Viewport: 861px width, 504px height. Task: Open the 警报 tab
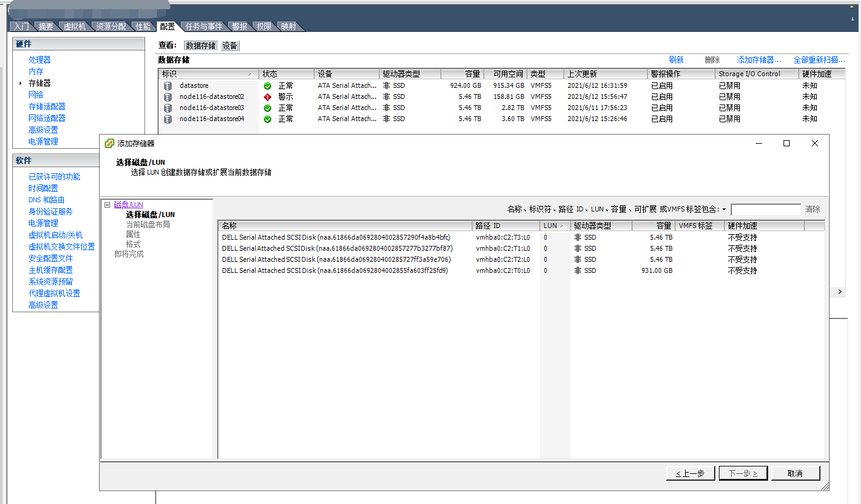[x=239, y=26]
